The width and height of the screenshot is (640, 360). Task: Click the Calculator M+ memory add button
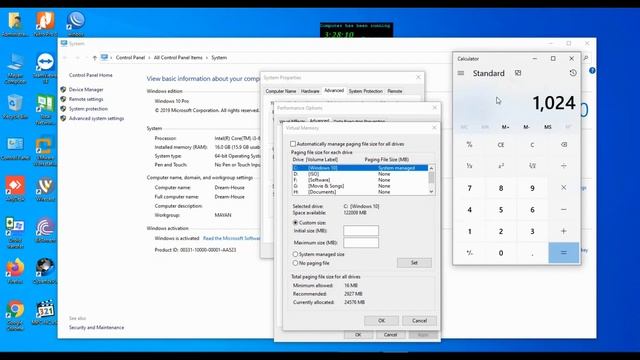tap(505, 127)
